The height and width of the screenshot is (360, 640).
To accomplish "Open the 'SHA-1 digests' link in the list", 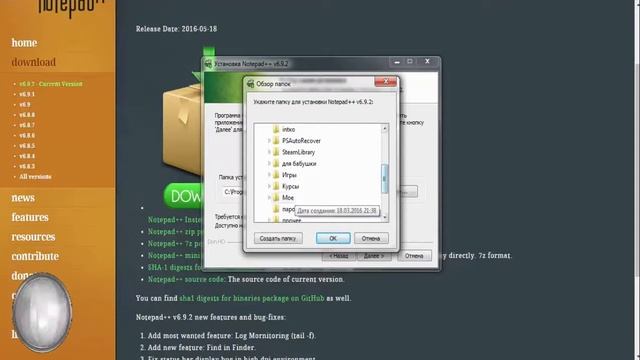I will coord(176,267).
